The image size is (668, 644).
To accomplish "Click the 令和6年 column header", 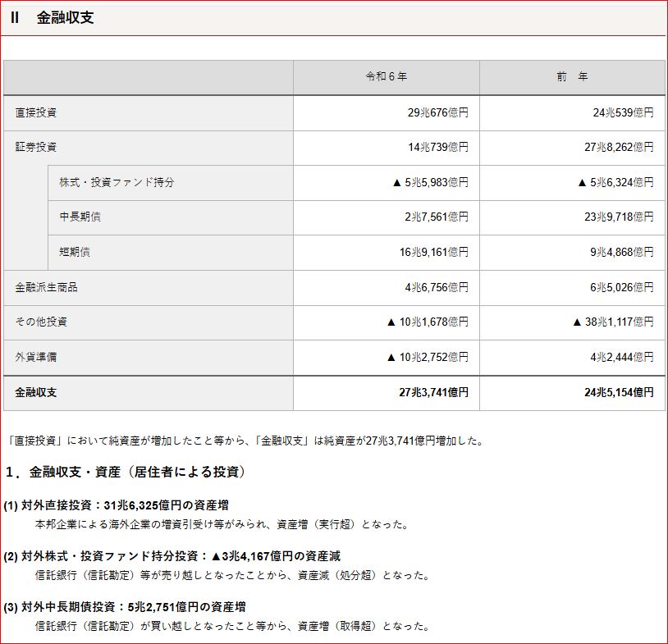I will [386, 76].
